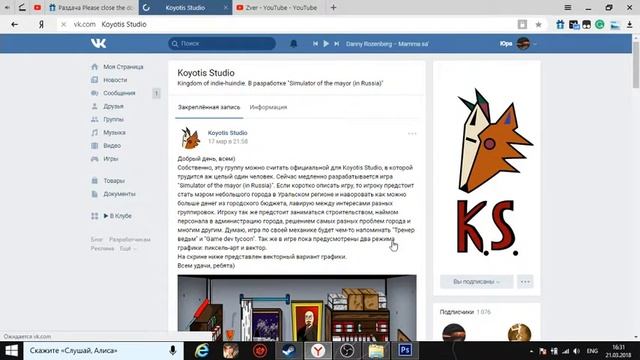Focus the VK search field
Viewport: 640px width, 360px height.
point(222,44)
